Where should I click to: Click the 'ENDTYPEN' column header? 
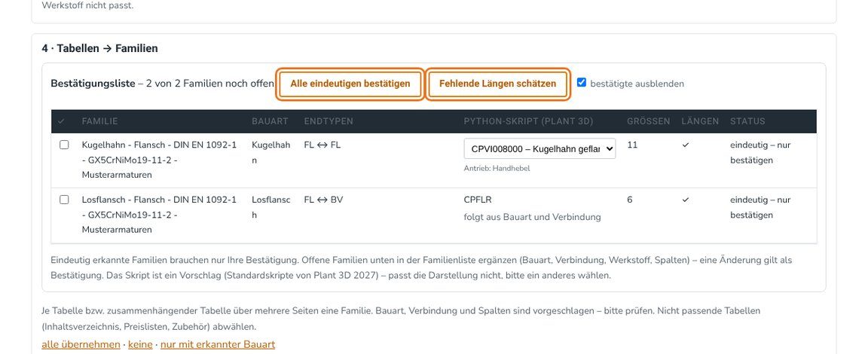point(329,121)
